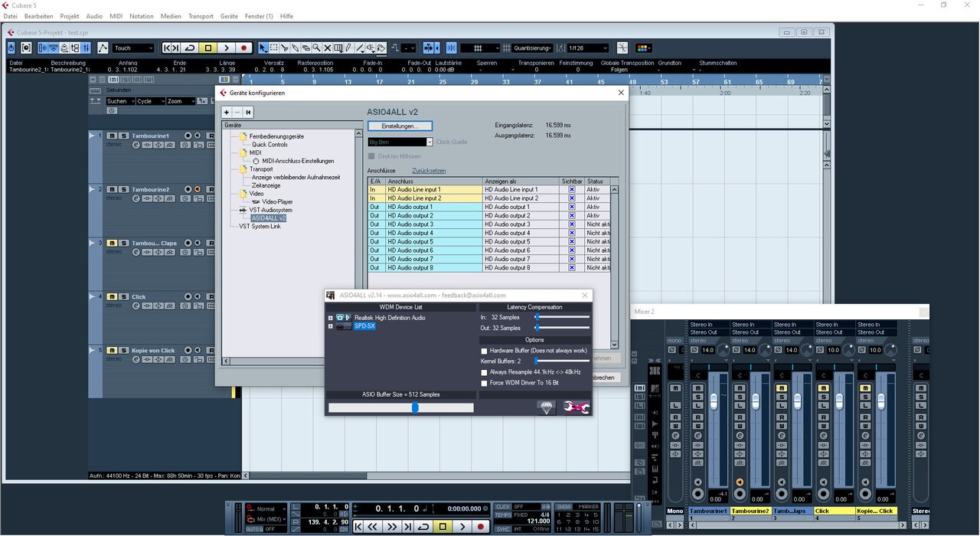Open the automation mode Touch dropdown
Screen dimensions: 980x536
coord(133,47)
